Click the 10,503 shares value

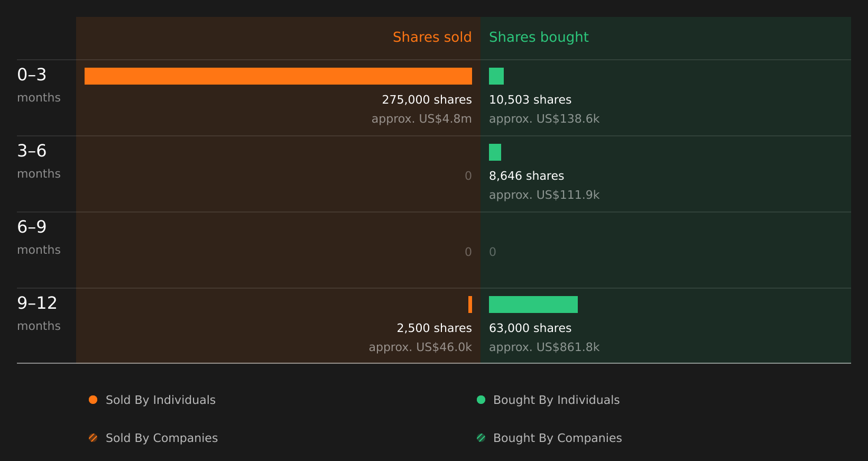click(x=530, y=100)
